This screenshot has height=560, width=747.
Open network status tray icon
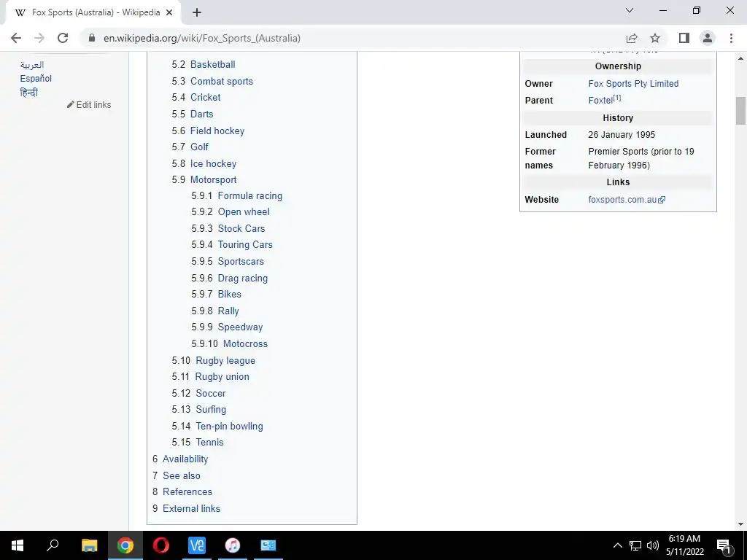coord(635,545)
